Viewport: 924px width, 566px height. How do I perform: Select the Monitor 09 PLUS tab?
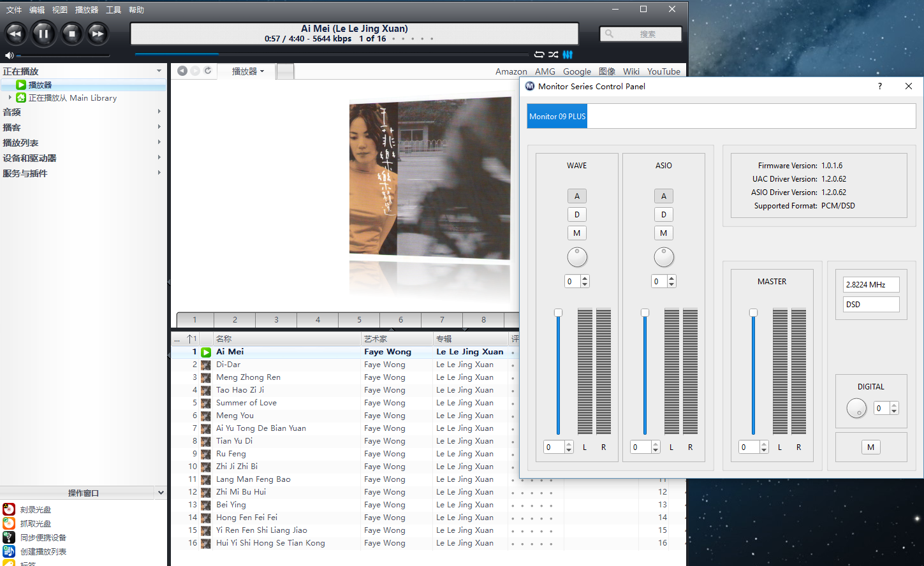(557, 117)
